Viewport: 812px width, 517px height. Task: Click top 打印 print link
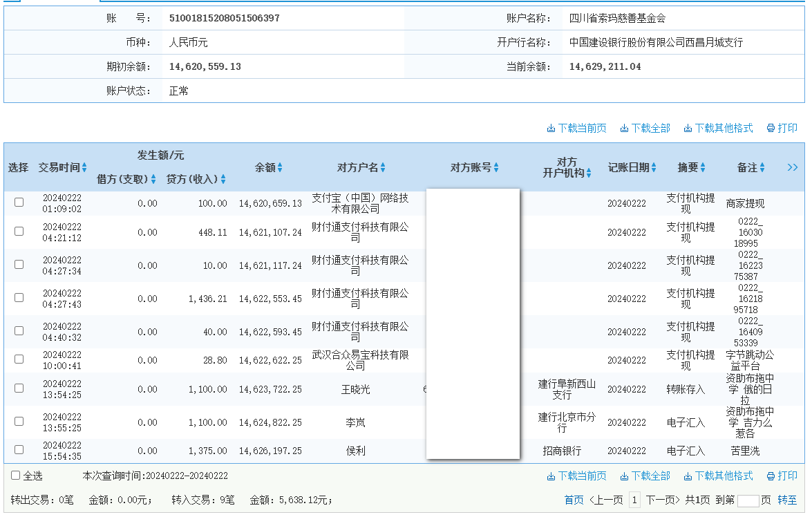click(x=782, y=128)
